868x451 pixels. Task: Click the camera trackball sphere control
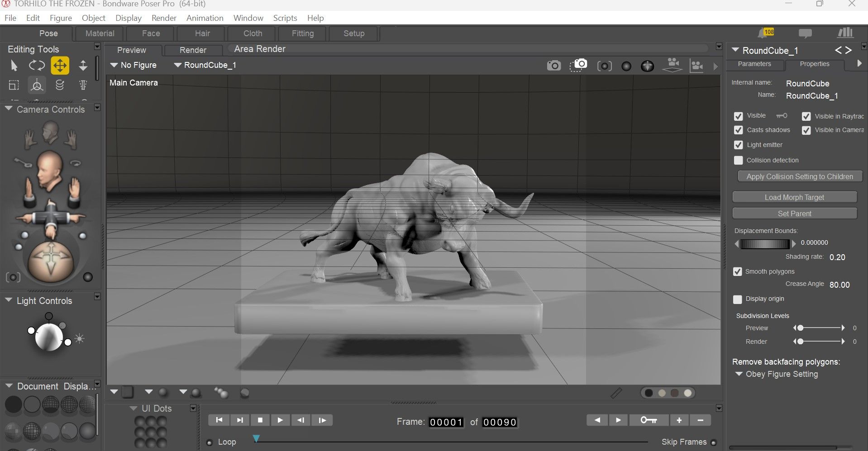[50, 261]
